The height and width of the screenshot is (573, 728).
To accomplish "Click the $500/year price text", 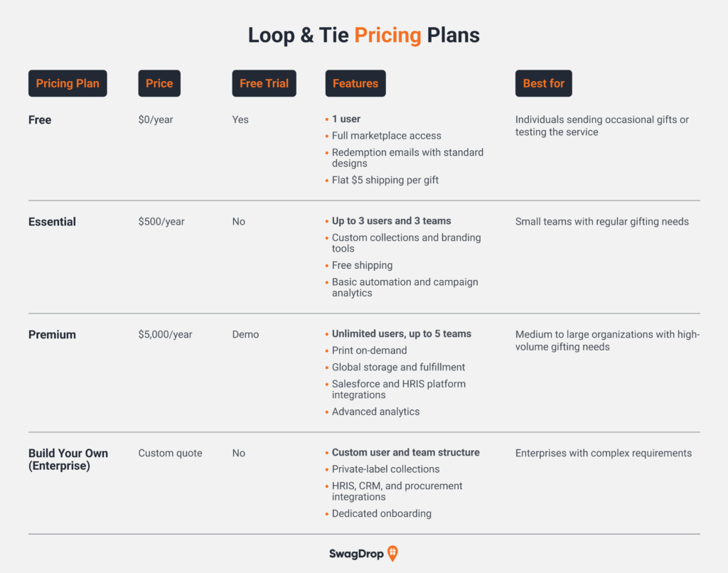I will pos(161,222).
